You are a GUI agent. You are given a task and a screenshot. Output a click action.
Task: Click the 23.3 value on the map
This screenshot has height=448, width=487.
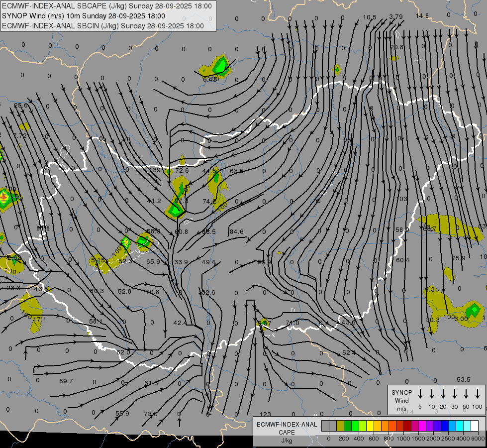(x=13, y=288)
